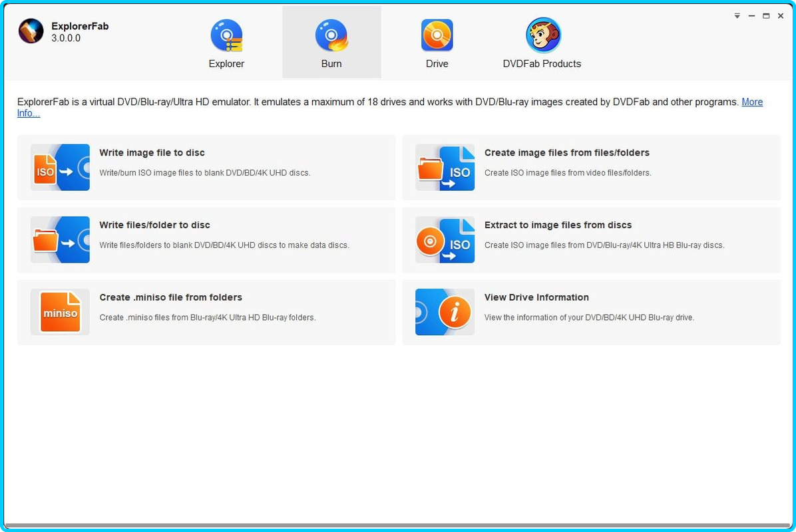The image size is (796, 532).
Task: Choose 'View Drive Information' title
Action: pyautogui.click(x=536, y=298)
